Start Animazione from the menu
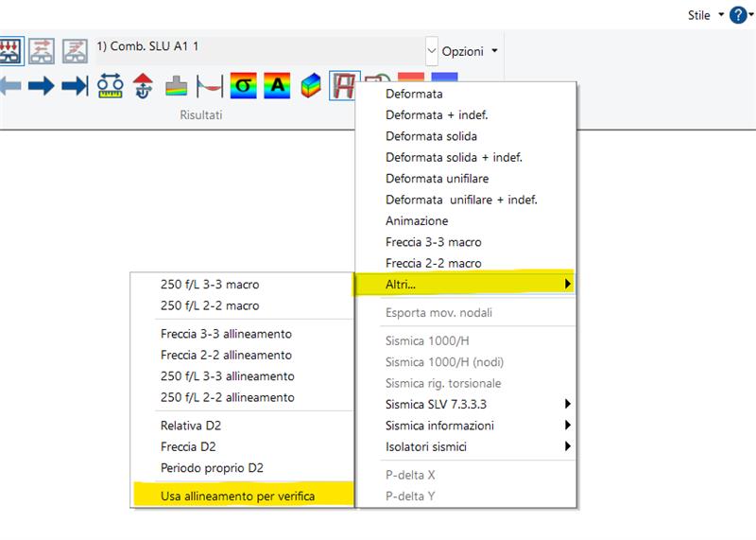Screen dimensions: 756x540 [466, 220]
